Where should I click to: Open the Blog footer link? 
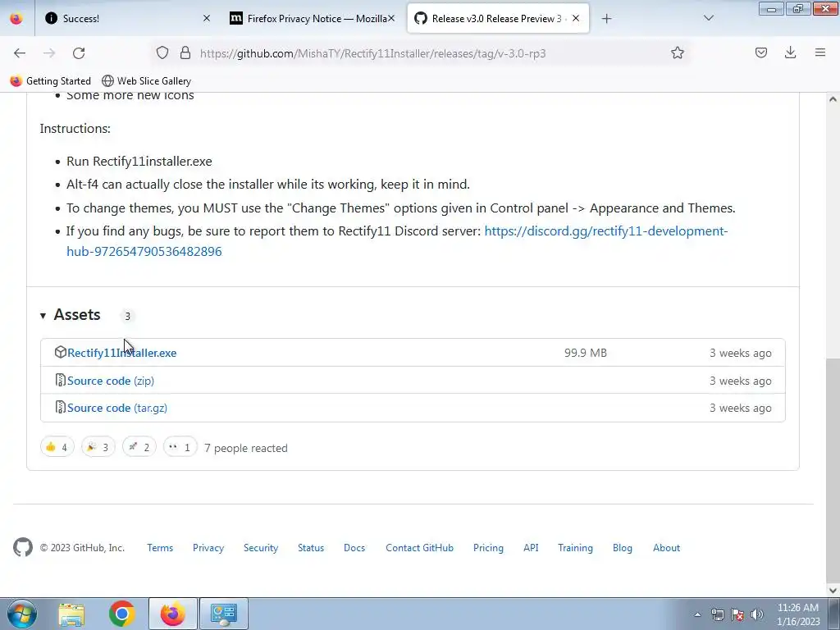point(623,548)
